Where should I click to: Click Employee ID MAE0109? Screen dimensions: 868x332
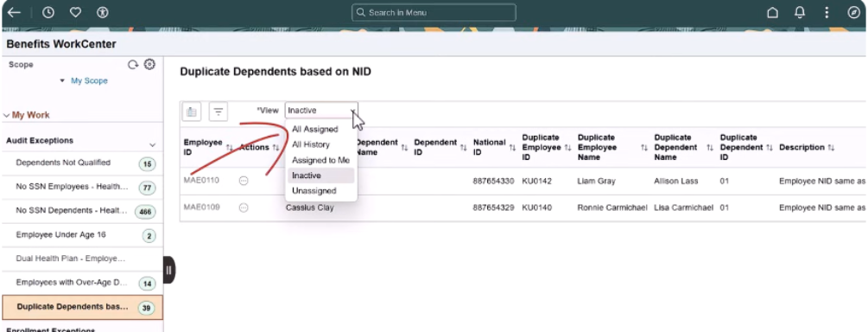201,207
